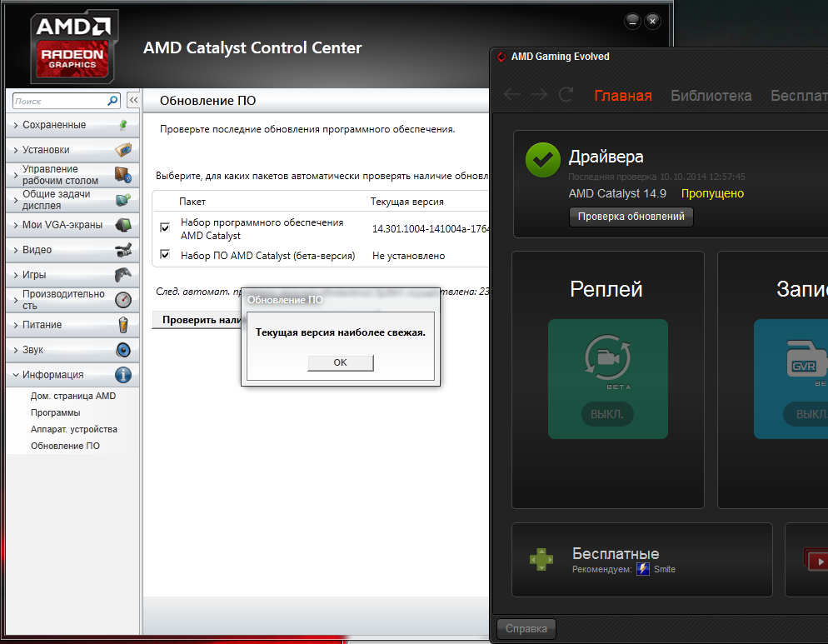Screen dimensions: 828x644
Task: Click the Пропущено status link
Action: click(x=712, y=194)
